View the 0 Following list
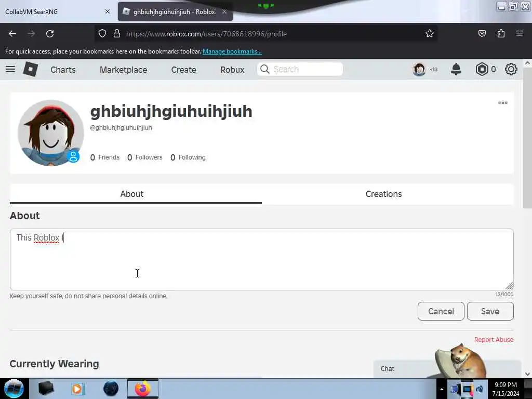This screenshot has height=399, width=532. (x=188, y=157)
